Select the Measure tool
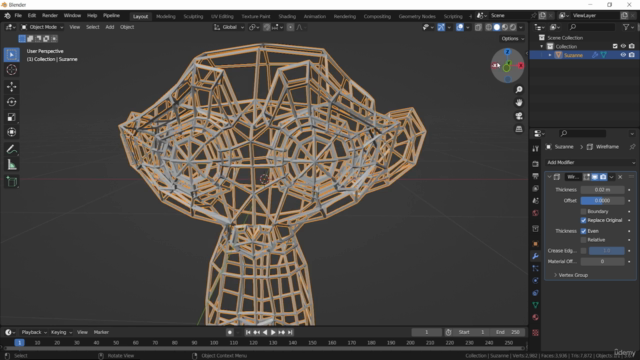The height and width of the screenshot is (360, 640). point(11,165)
